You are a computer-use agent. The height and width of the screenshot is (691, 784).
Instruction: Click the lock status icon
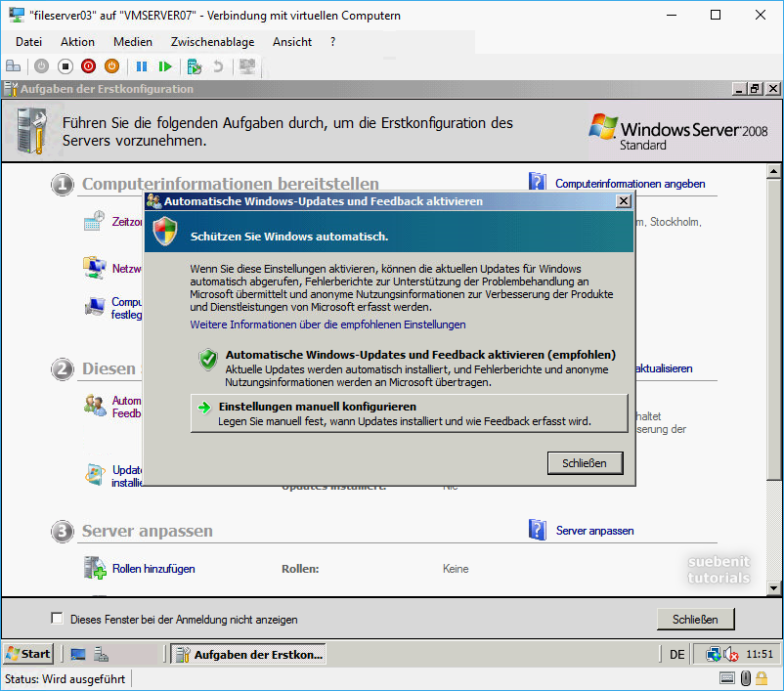pyautogui.click(x=762, y=678)
